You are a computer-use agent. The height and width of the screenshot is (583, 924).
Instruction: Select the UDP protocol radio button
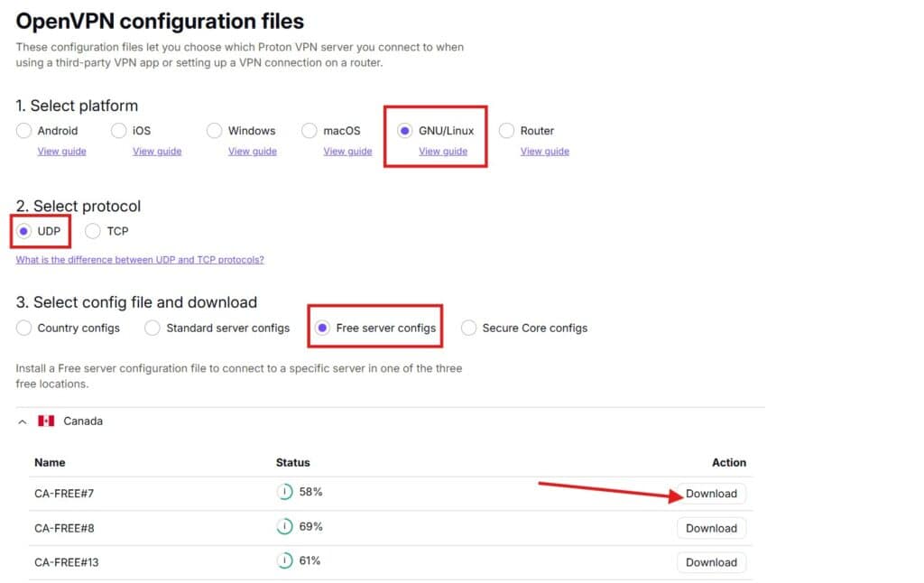tap(24, 231)
